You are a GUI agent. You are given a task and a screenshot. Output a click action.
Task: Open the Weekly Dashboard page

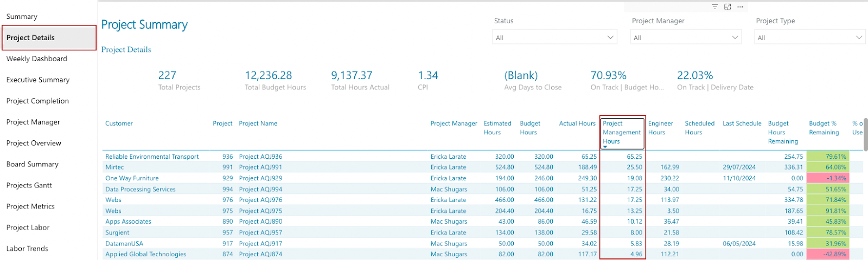point(37,58)
